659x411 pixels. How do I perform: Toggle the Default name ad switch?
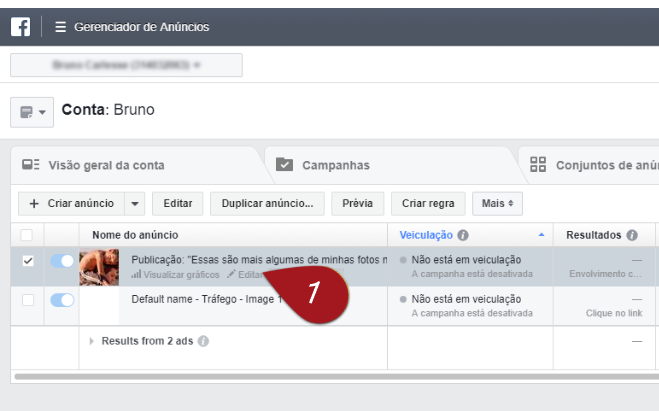[x=62, y=300]
